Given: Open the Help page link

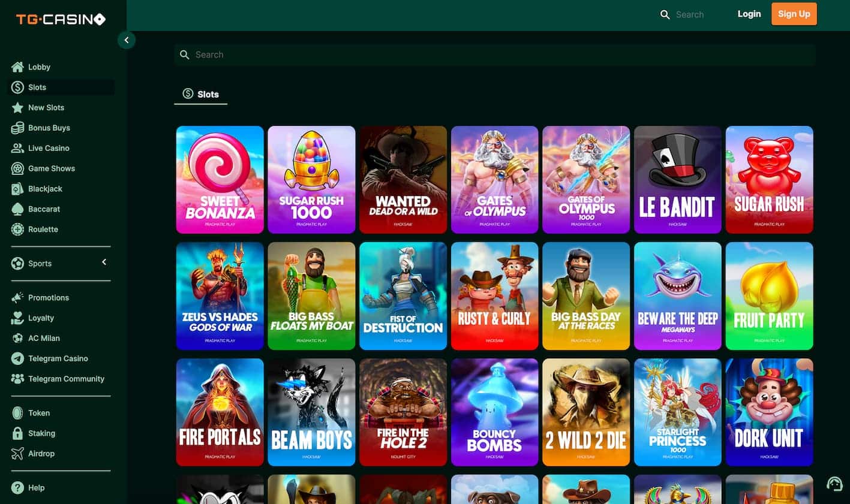Looking at the screenshot, I should pyautogui.click(x=36, y=488).
